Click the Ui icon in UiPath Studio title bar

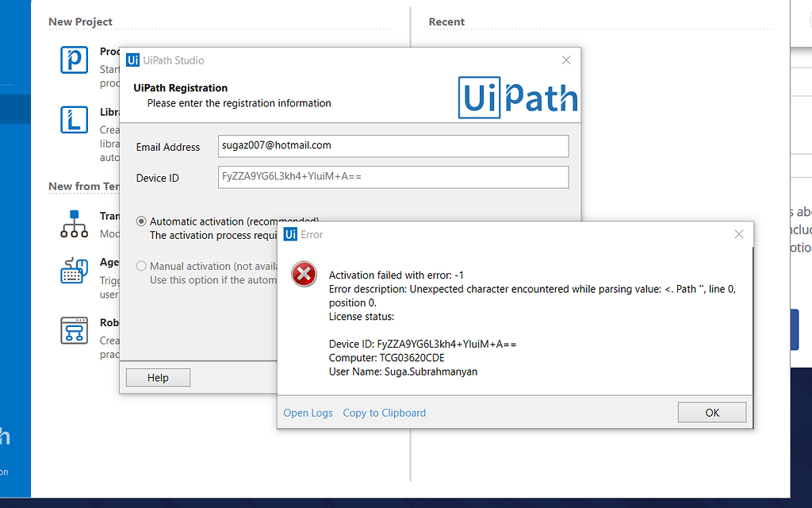click(132, 60)
